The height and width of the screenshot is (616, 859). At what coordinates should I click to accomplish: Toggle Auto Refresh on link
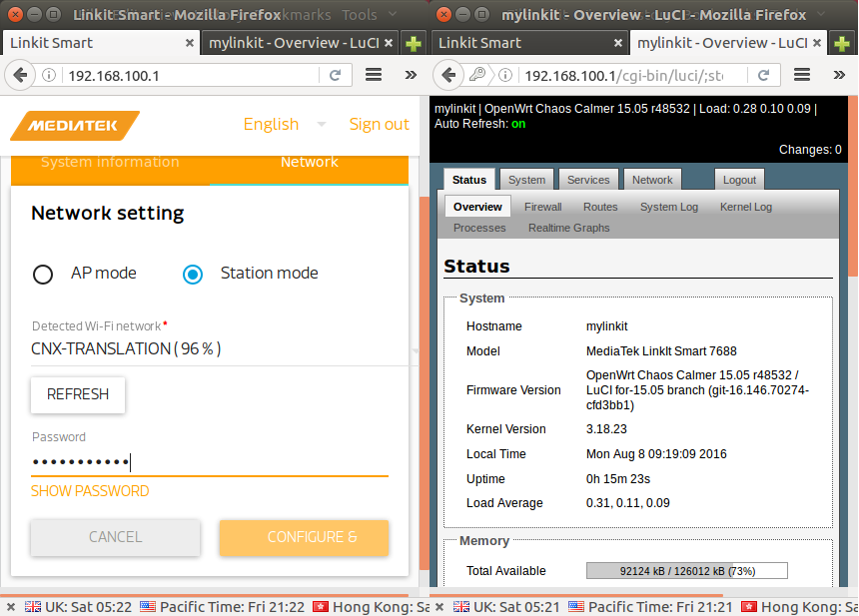coord(518,124)
